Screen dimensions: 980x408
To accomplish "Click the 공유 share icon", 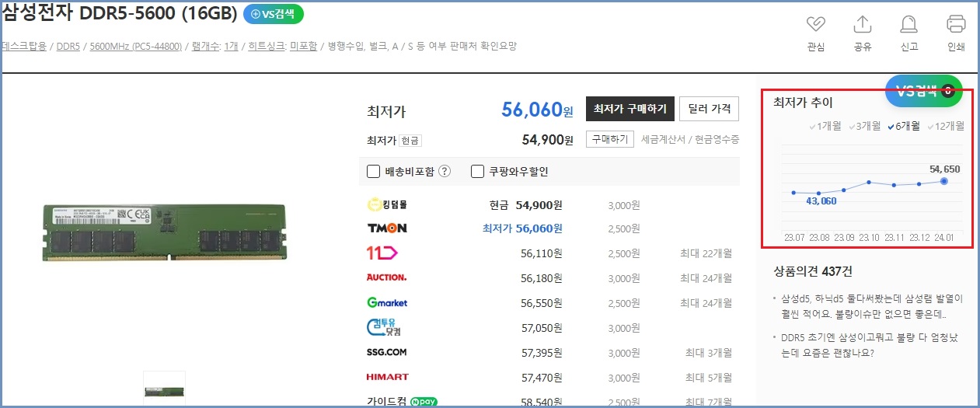I will [x=862, y=24].
